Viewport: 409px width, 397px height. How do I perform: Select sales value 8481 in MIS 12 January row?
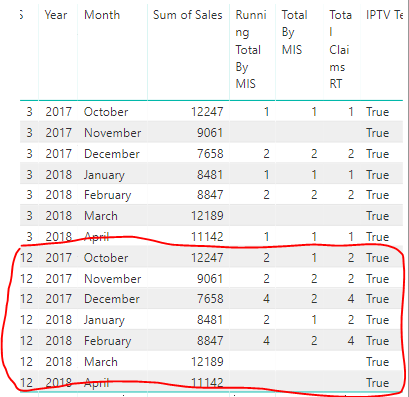[210, 320]
